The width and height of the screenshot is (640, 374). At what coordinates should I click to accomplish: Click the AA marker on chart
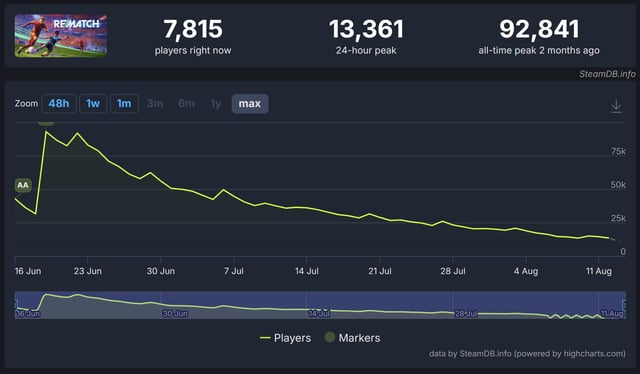pyautogui.click(x=23, y=185)
